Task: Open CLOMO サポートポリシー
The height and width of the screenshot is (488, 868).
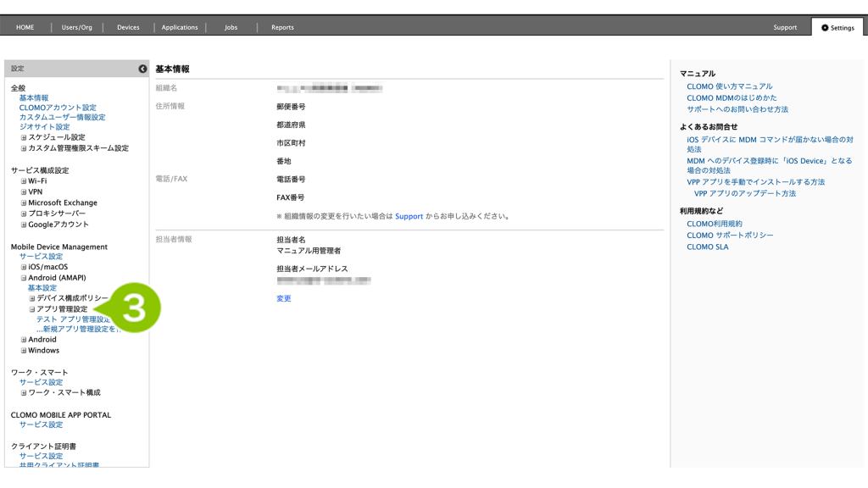Action: (730, 236)
